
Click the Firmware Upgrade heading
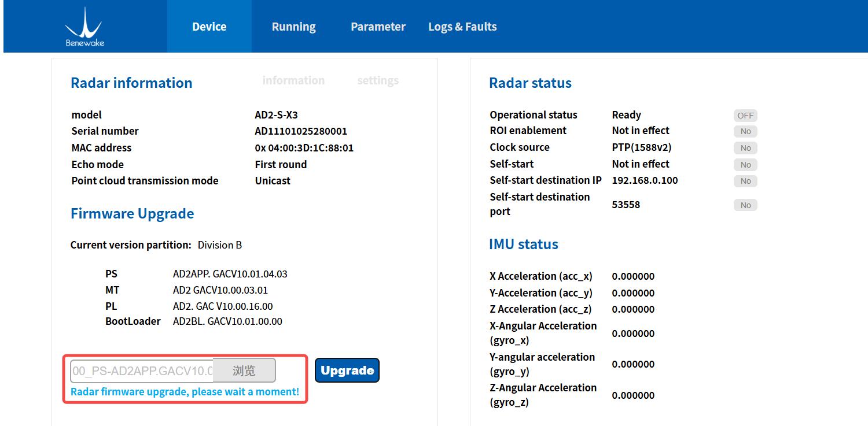point(132,214)
